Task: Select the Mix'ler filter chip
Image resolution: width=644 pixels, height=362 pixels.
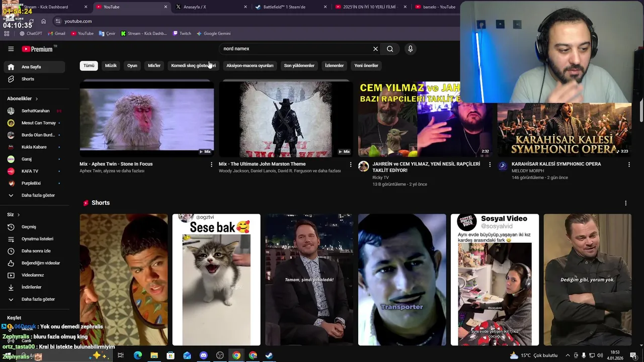Action: [154, 65]
